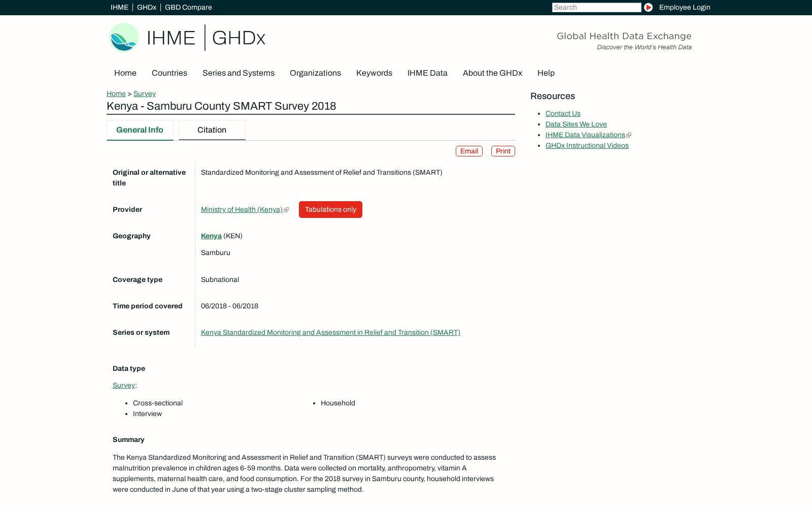
Task: Open the GHDx link in top bar
Action: (x=147, y=7)
